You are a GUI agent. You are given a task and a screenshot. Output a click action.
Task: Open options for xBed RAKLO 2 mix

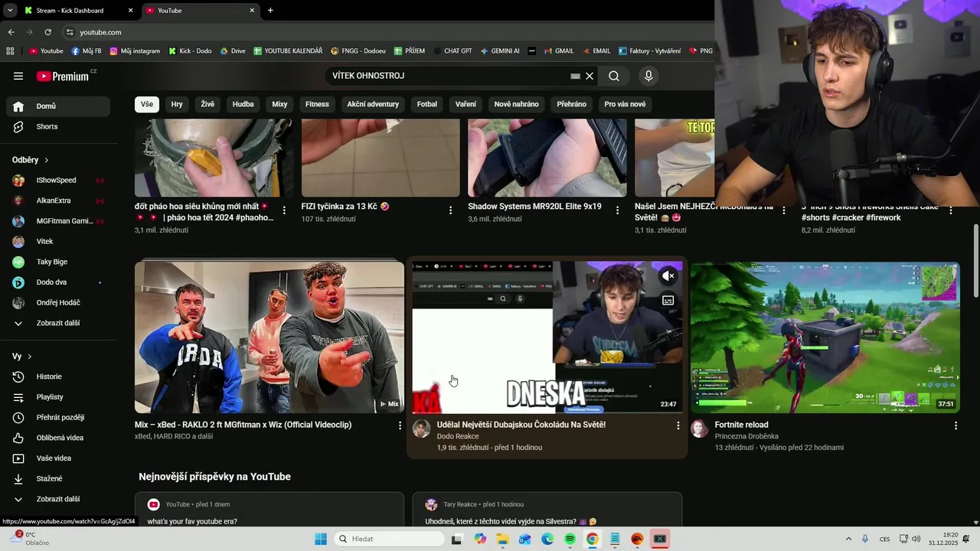(x=400, y=425)
